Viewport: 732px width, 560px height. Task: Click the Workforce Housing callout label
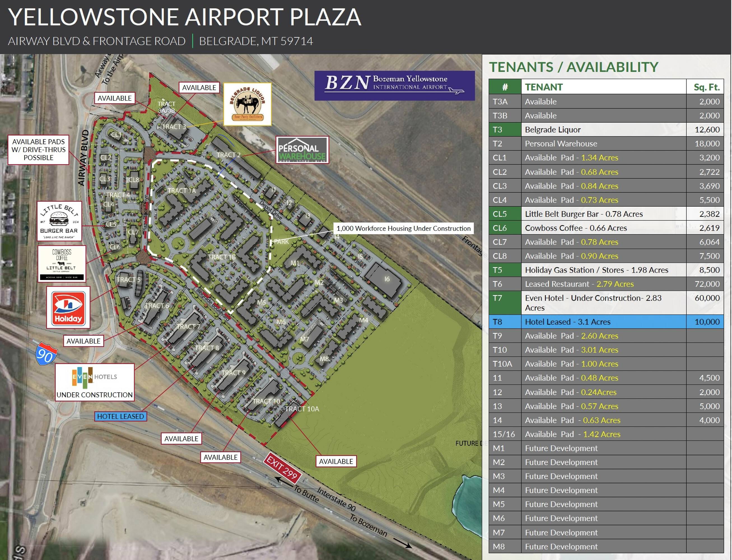click(x=403, y=228)
